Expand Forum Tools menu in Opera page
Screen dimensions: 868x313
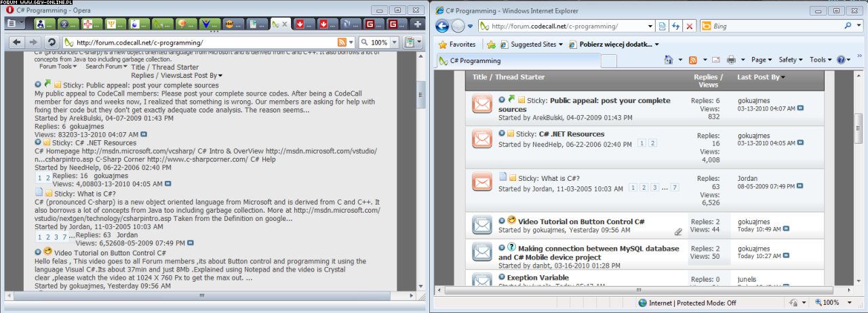coord(58,66)
